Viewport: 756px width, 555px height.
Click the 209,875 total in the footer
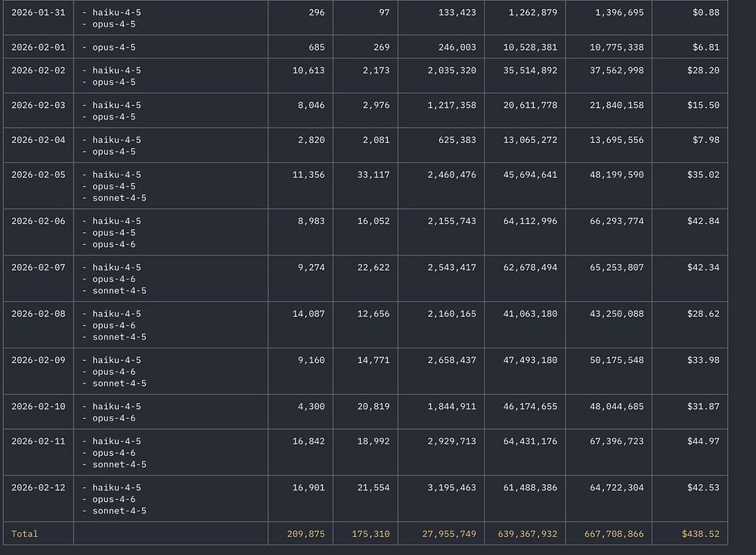pos(305,534)
